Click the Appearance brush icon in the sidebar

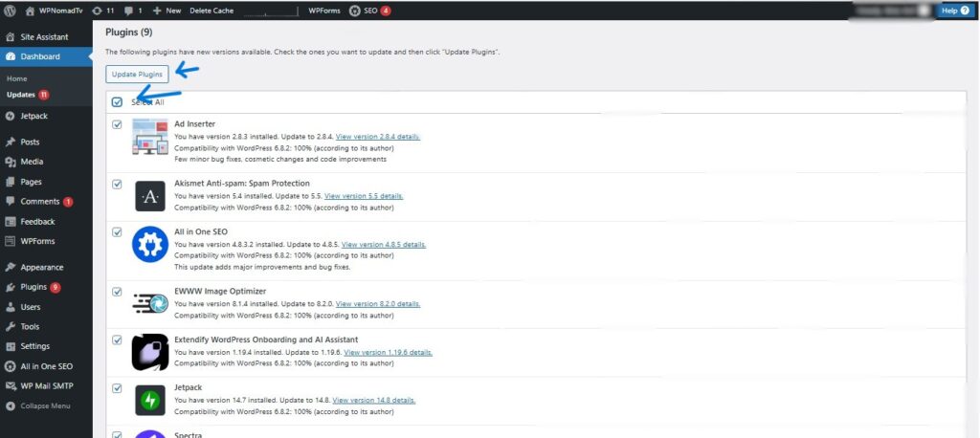[x=10, y=268]
